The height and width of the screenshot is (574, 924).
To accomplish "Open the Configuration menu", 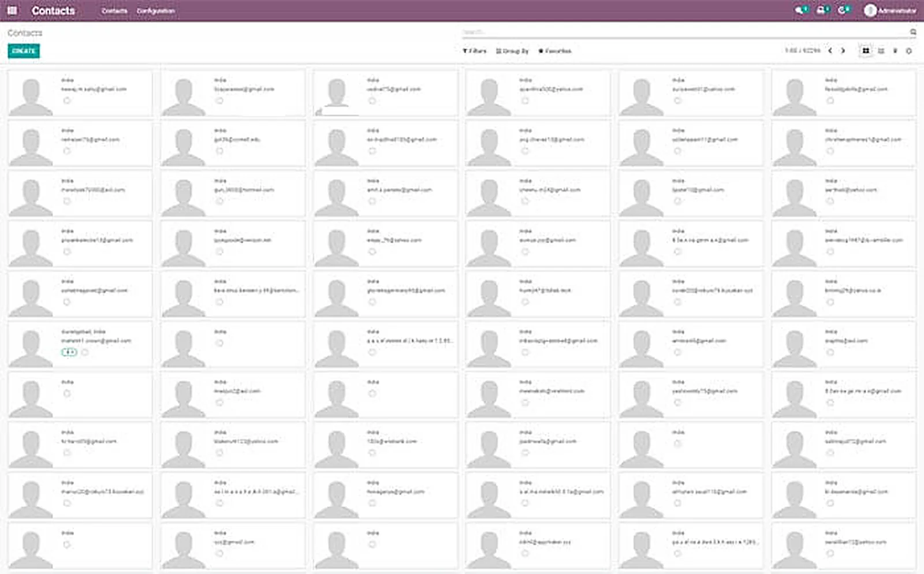I will (155, 11).
